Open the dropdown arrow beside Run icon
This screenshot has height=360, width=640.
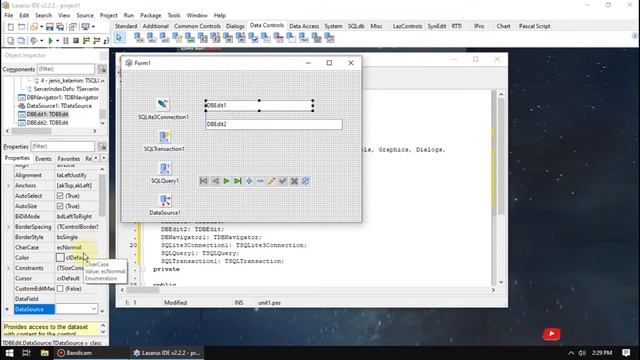click(x=57, y=41)
